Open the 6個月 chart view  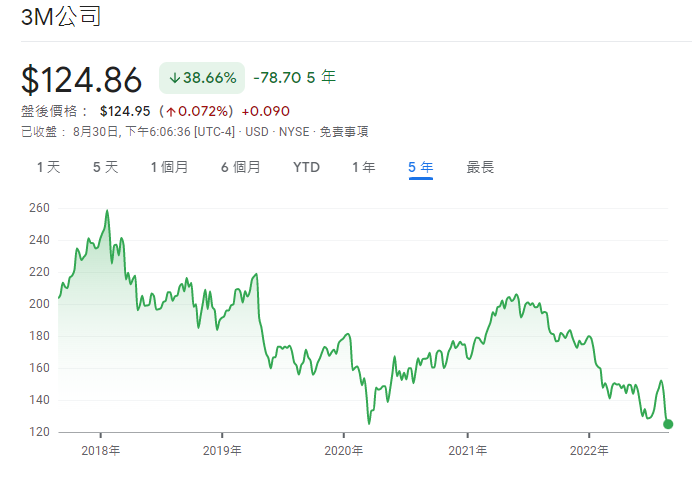(x=240, y=167)
